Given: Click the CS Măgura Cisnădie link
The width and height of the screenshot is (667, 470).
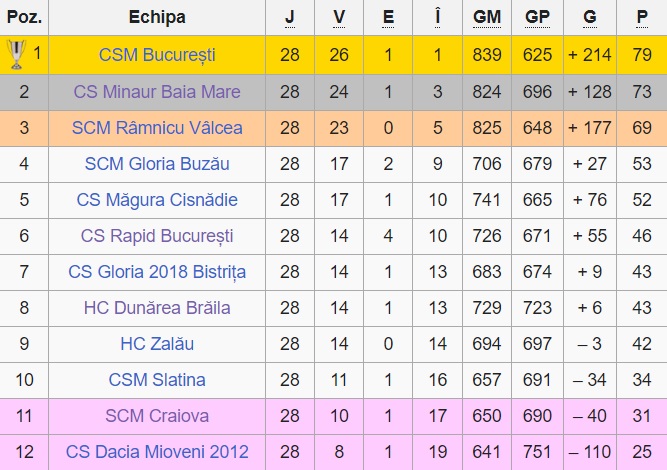Looking at the screenshot, I should (157, 200).
